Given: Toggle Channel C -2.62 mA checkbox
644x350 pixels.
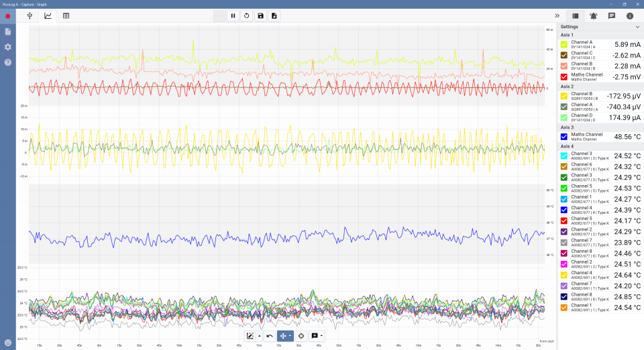Looking at the screenshot, I should point(564,55).
